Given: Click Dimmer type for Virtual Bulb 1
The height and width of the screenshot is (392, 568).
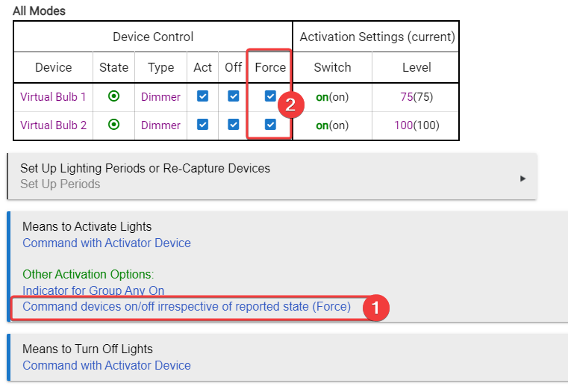Looking at the screenshot, I should (x=160, y=97).
